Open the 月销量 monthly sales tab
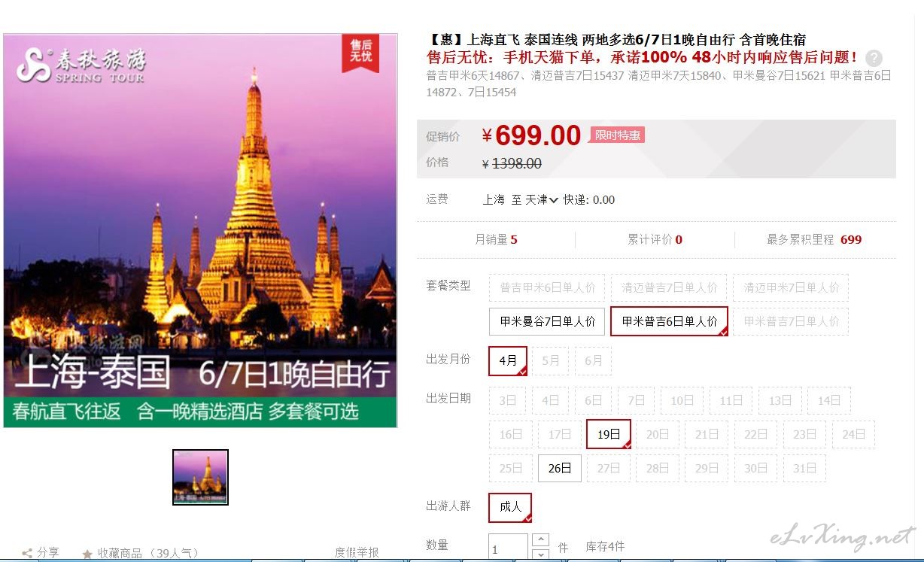The width and height of the screenshot is (924, 562). pyautogui.click(x=496, y=240)
